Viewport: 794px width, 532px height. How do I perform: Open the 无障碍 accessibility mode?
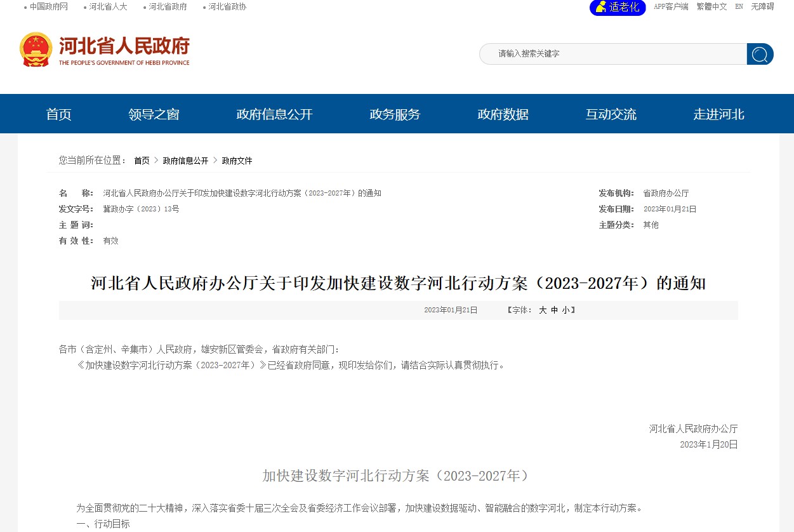coord(762,7)
